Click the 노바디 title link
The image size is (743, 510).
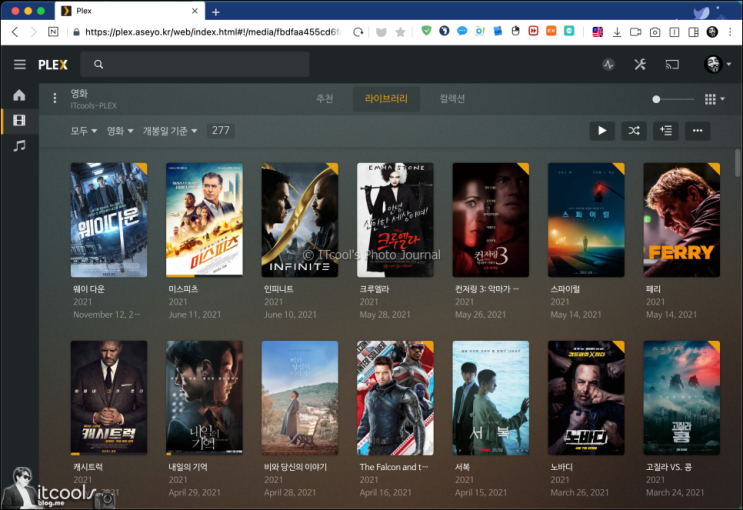point(562,467)
